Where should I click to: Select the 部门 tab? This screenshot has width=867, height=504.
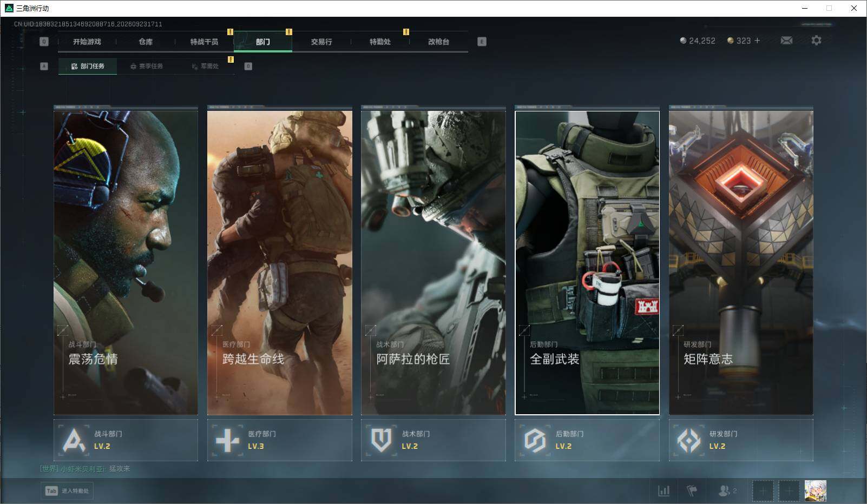pos(263,42)
